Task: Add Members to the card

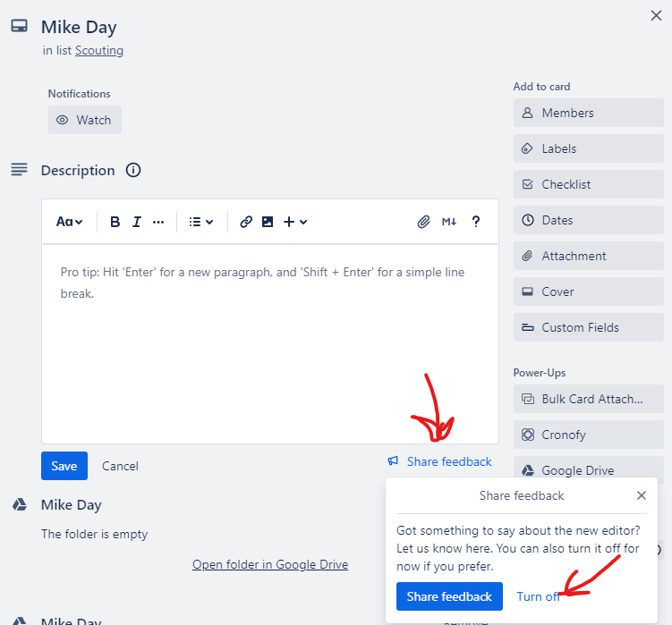Action: 589,113
